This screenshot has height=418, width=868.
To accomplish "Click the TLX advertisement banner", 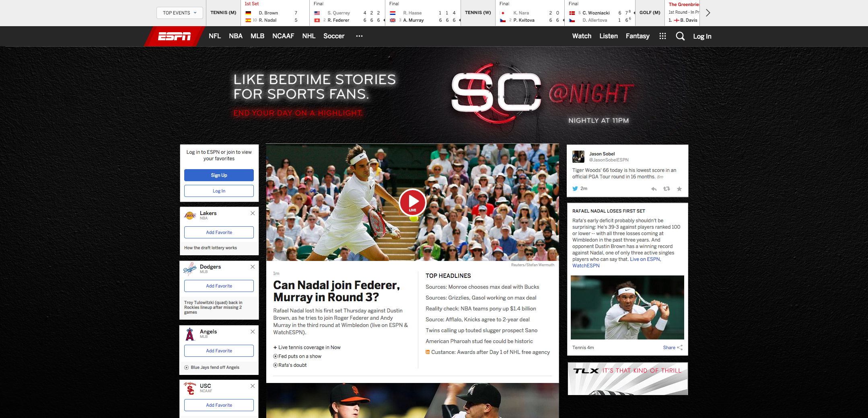I will tap(627, 379).
